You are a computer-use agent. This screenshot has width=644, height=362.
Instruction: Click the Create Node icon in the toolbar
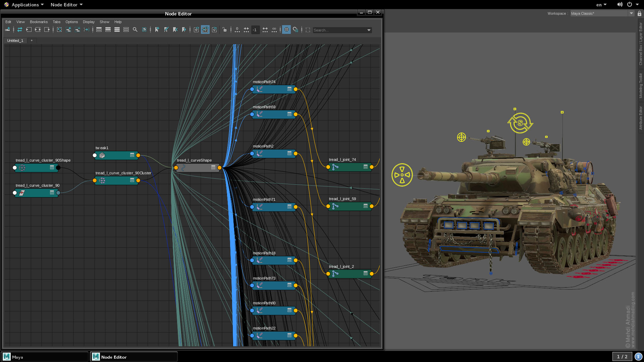[x=7, y=30]
